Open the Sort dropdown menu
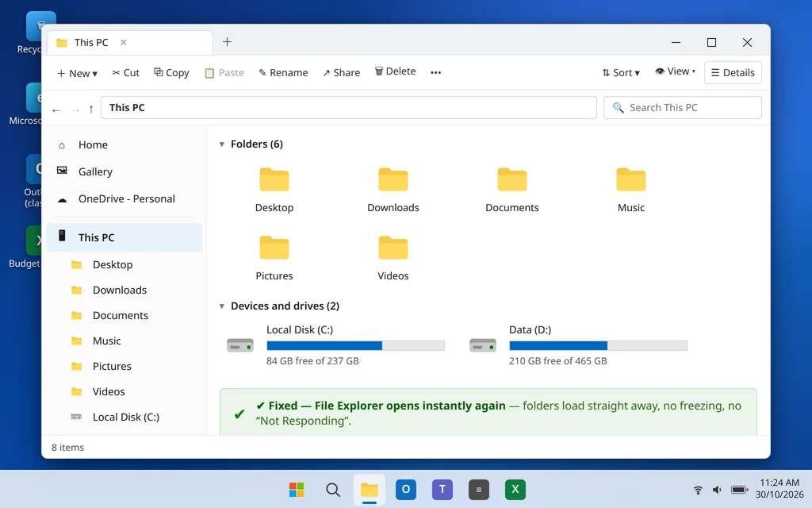The width and height of the screenshot is (812, 508). pos(621,72)
